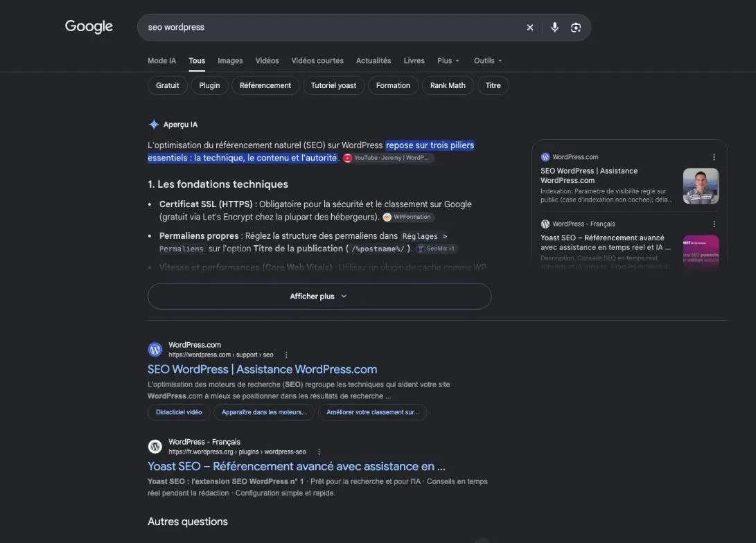The height and width of the screenshot is (543, 756).
Task: Open more options for fr.wordpress.org result
Action: point(319,452)
